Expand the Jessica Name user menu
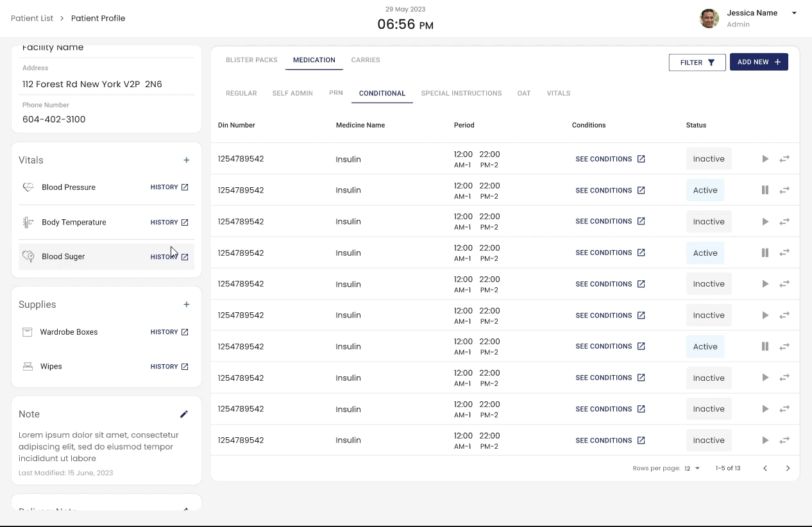The width and height of the screenshot is (812, 527). click(x=794, y=13)
